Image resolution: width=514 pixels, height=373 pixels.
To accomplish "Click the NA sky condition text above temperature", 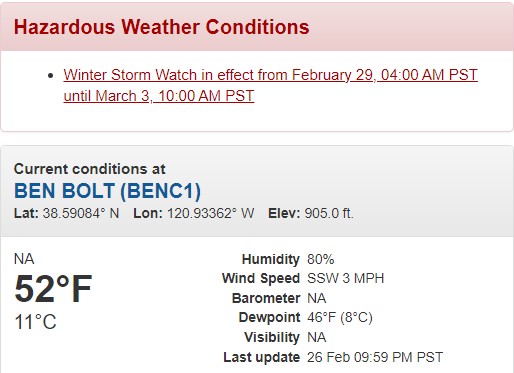I will point(24,259).
